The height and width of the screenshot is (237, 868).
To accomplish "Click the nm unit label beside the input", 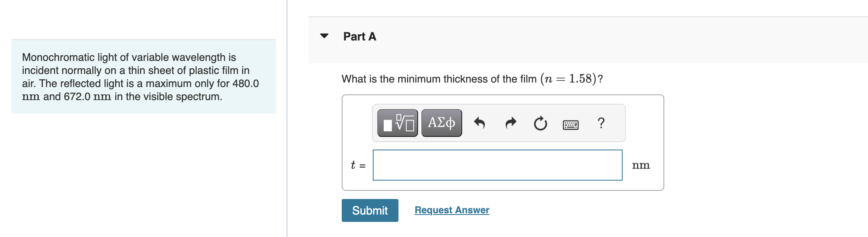I will click(641, 165).
